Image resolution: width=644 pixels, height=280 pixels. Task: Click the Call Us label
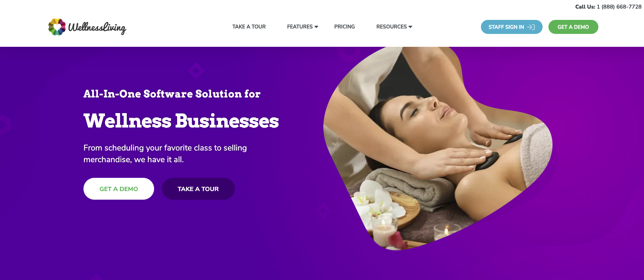click(585, 7)
